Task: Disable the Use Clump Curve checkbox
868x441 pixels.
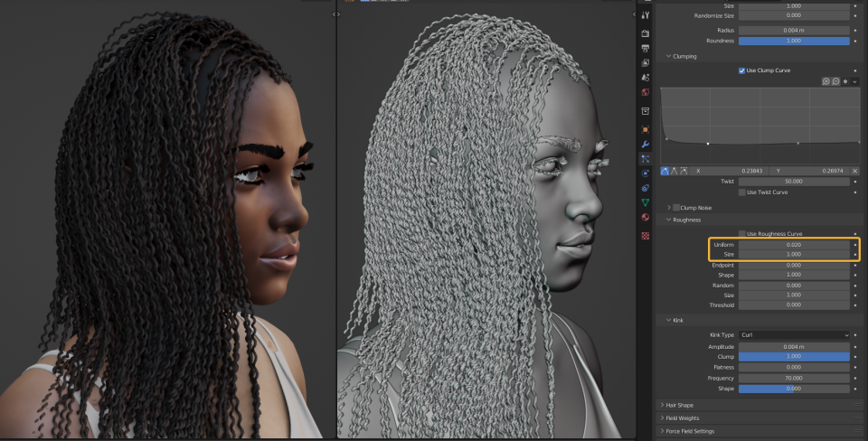Action: click(x=741, y=70)
